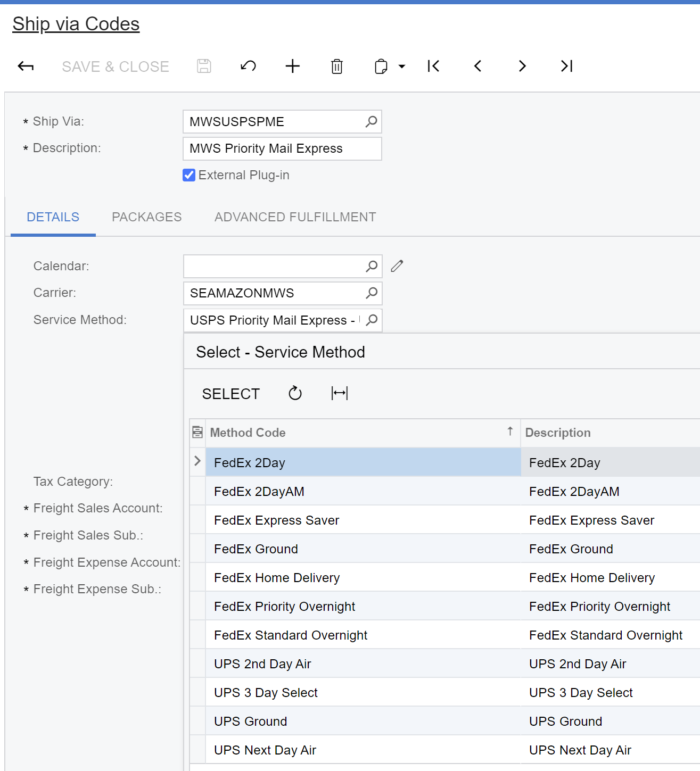This screenshot has width=700, height=771.
Task: Sort by the Method Code column header
Action: tap(362, 433)
